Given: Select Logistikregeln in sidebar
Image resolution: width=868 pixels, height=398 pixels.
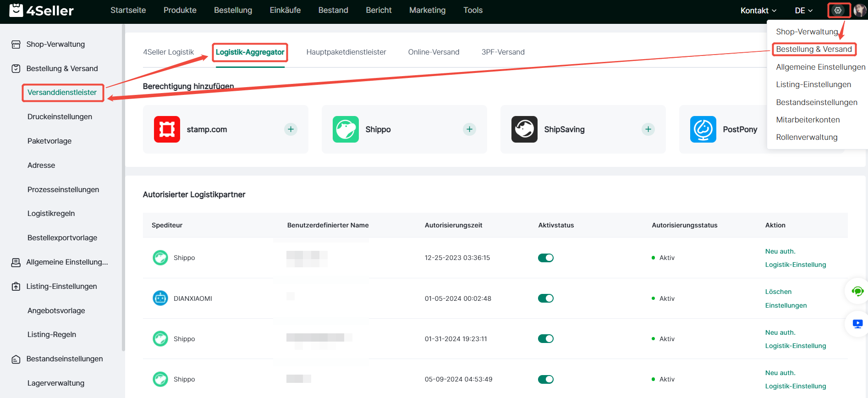Looking at the screenshot, I should coord(51,214).
